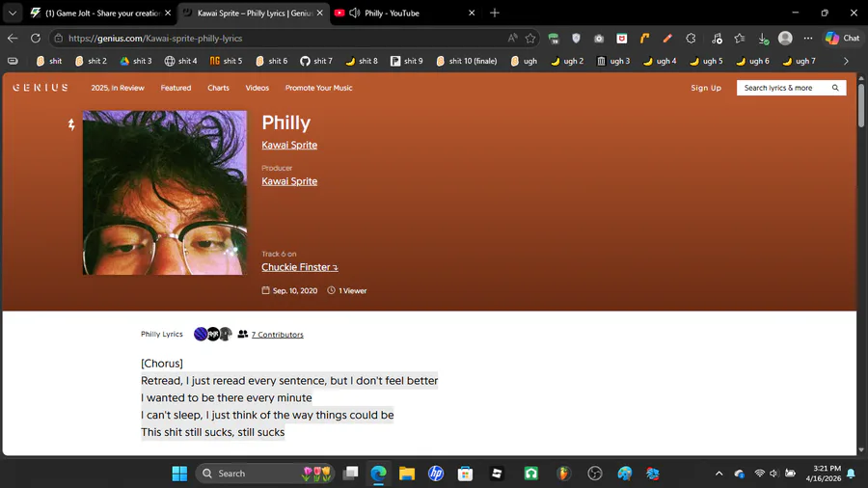
Task: Open Kawai Sprite producer link
Action: tap(289, 181)
